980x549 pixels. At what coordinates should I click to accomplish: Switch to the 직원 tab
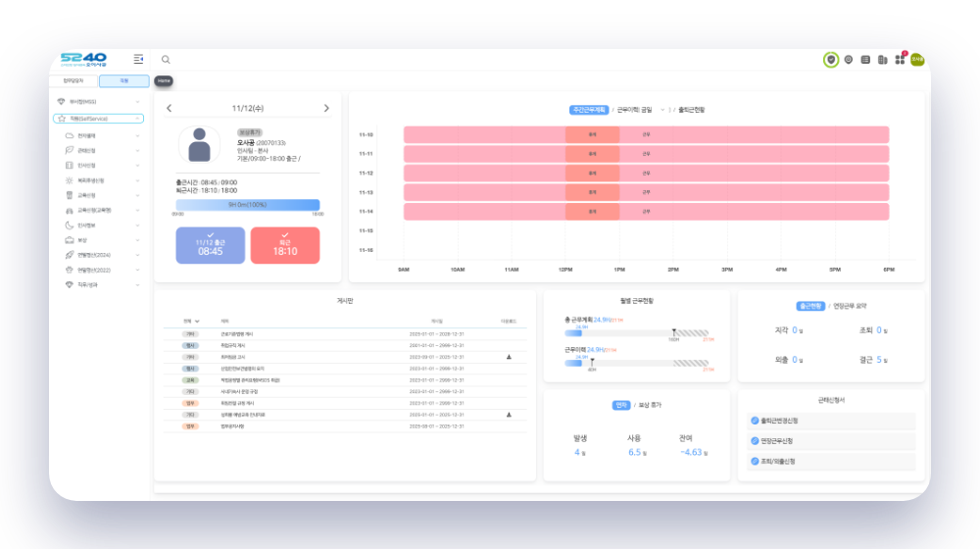click(x=123, y=80)
